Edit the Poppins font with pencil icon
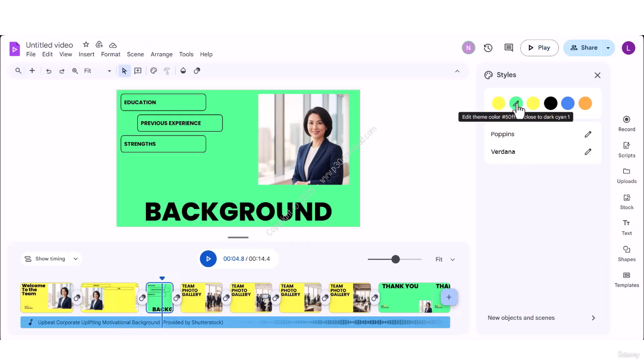 588,134
